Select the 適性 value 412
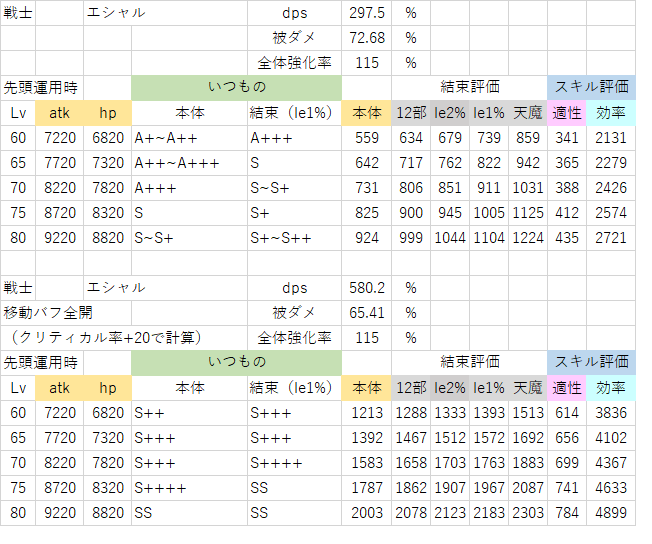Viewport: 652px width, 544px height. [567, 213]
